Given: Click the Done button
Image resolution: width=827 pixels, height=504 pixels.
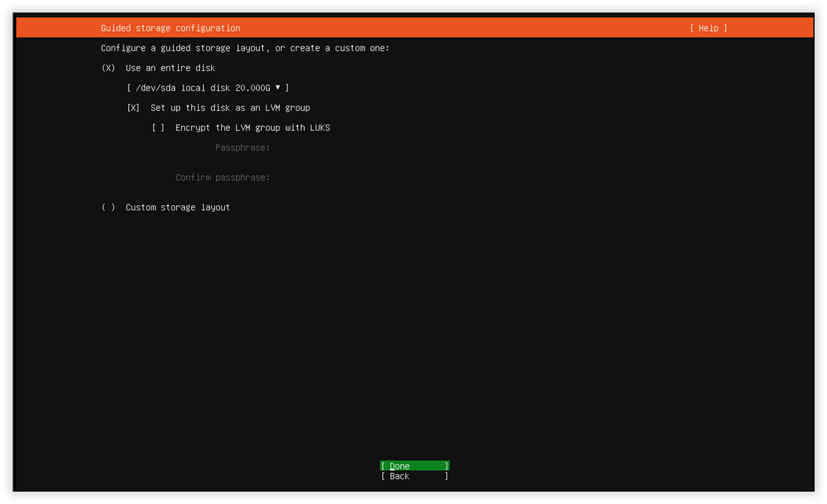Looking at the screenshot, I should [x=414, y=466].
